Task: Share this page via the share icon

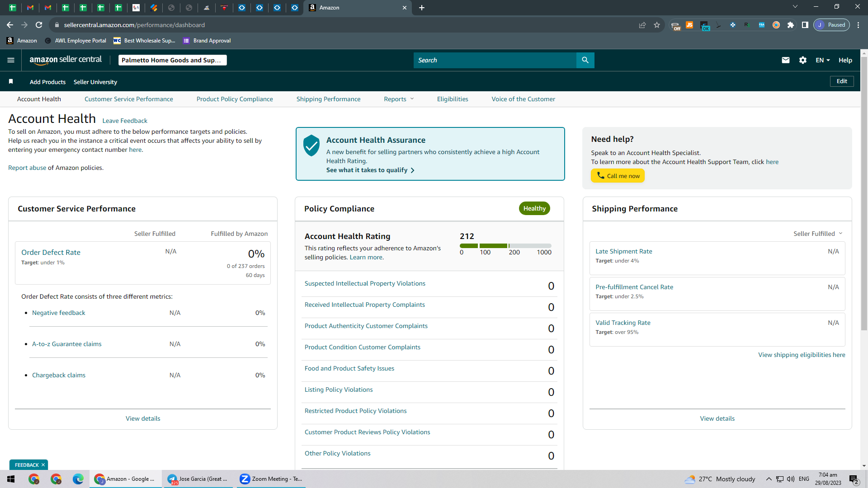Action: [642, 25]
